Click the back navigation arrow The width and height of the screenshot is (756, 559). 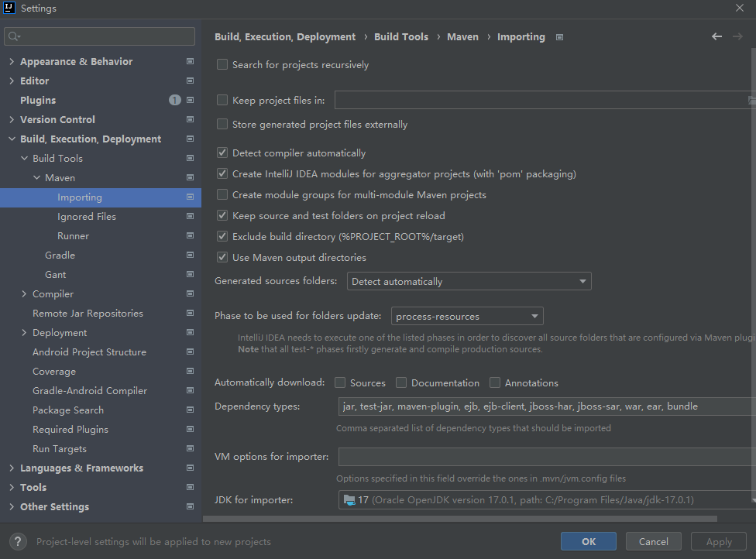point(716,36)
